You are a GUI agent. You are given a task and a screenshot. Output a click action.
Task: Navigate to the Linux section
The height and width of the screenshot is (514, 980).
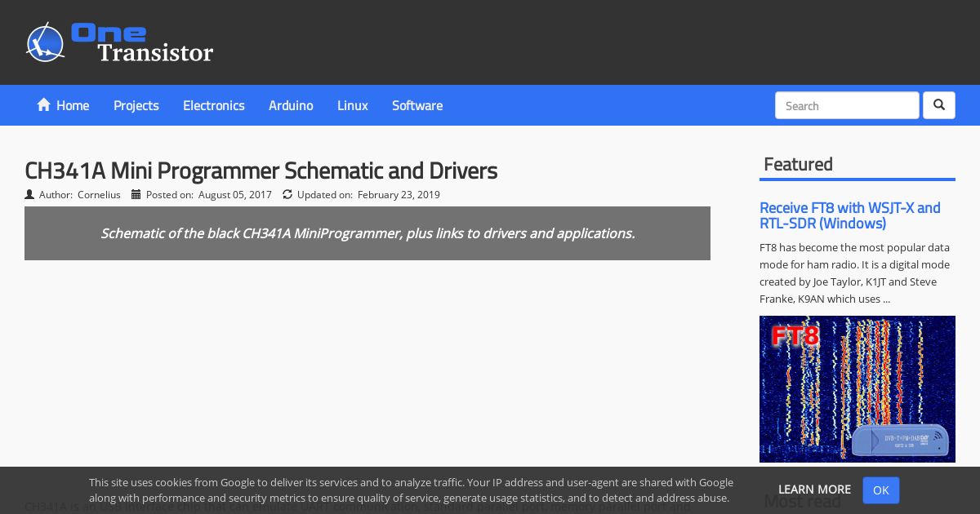pyautogui.click(x=353, y=105)
